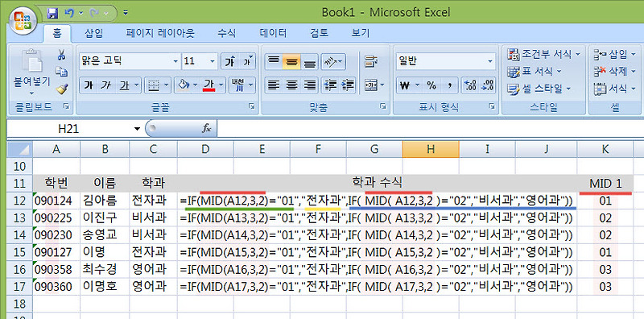
Task: Apply cell borders button
Action: (154, 85)
